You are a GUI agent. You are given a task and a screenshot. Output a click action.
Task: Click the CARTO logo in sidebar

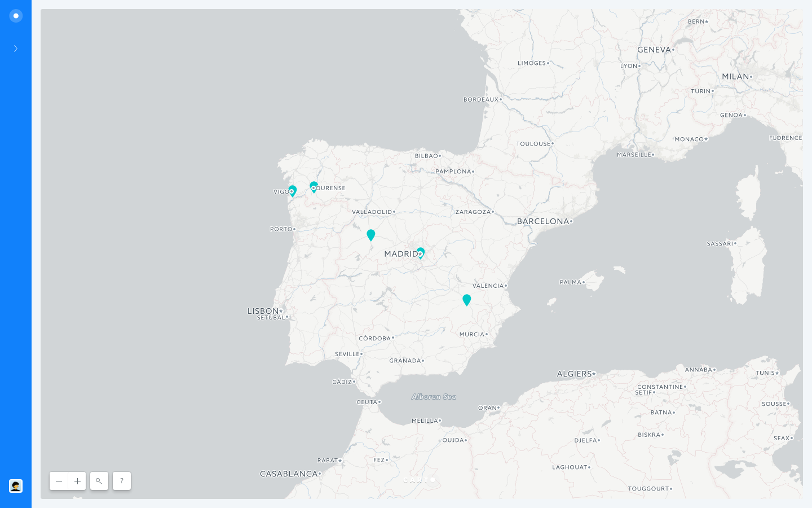pyautogui.click(x=16, y=16)
